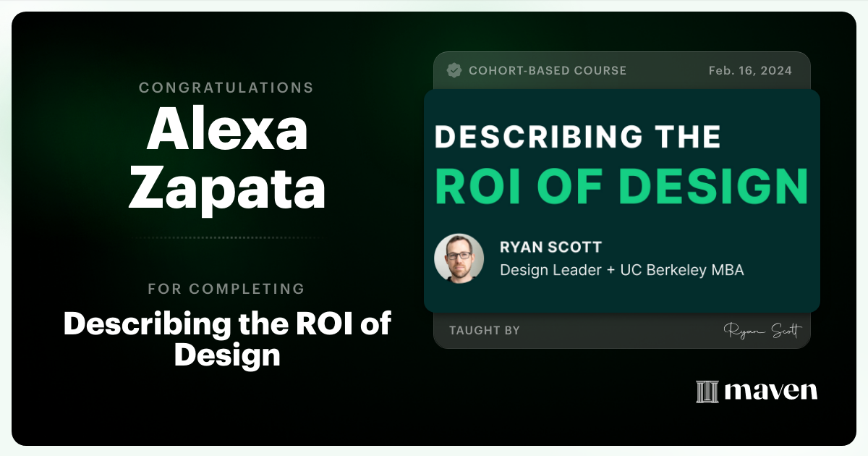The height and width of the screenshot is (456, 868).
Task: Select the FOR COMPLETING label
Action: coord(226,288)
